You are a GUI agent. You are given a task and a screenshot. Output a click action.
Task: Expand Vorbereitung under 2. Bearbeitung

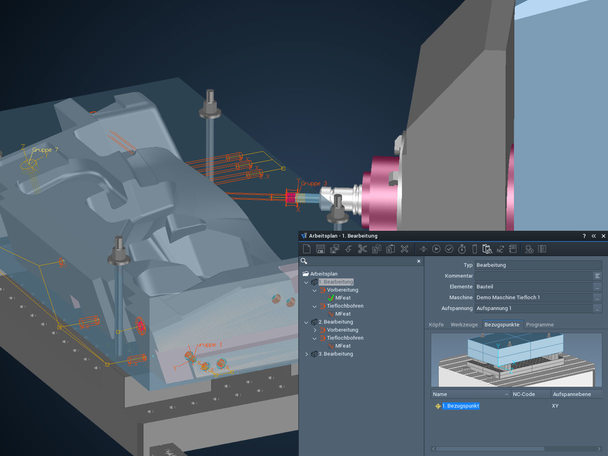pyautogui.click(x=314, y=330)
